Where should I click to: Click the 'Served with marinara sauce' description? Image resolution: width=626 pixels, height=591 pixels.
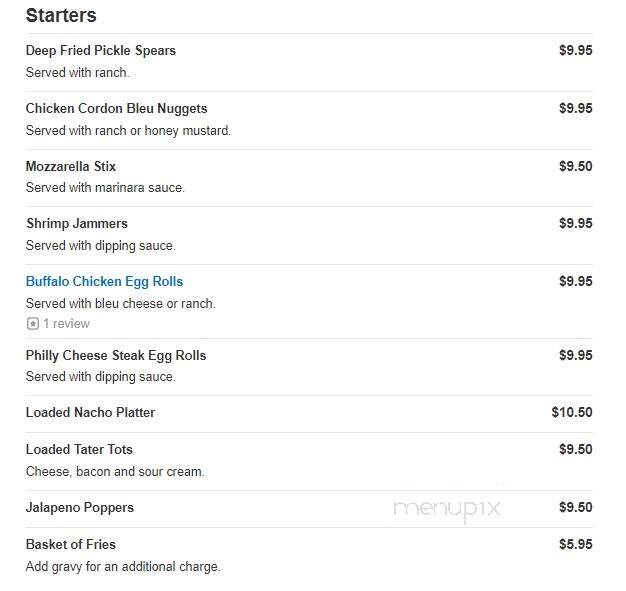click(x=105, y=188)
